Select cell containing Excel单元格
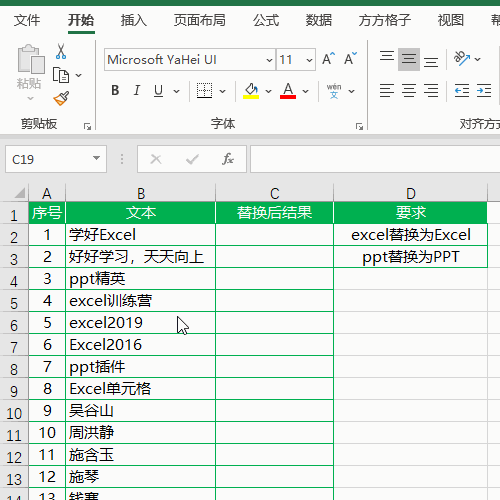 pyautogui.click(x=140, y=389)
